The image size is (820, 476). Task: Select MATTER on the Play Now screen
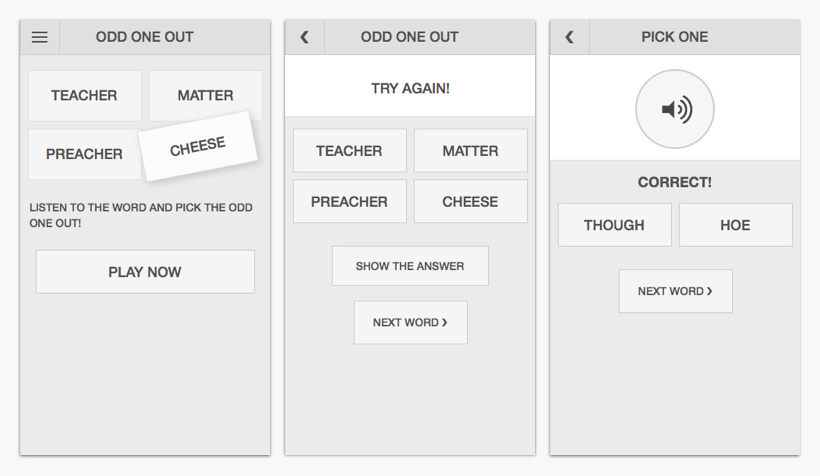click(205, 96)
